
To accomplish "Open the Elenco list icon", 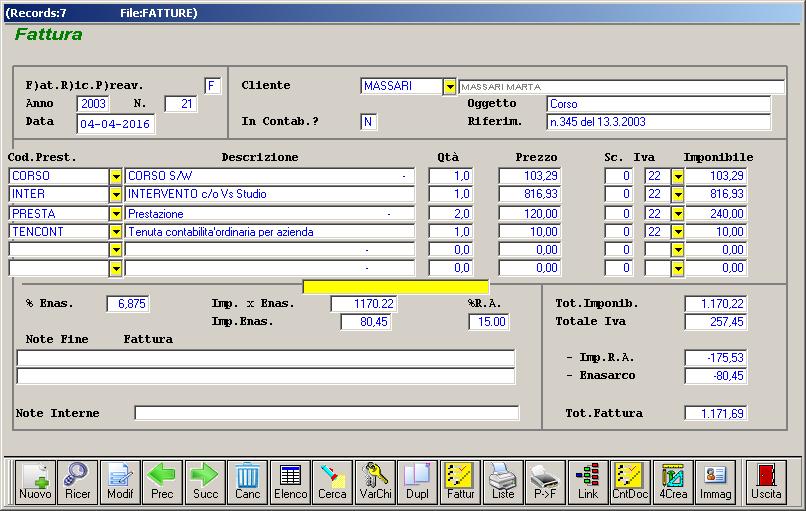I will [x=290, y=482].
